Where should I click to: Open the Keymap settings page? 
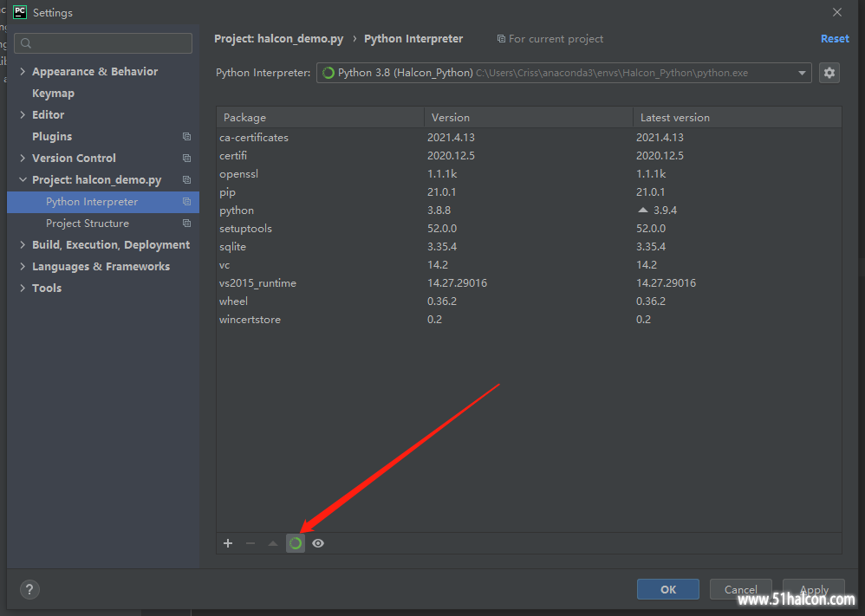point(53,94)
